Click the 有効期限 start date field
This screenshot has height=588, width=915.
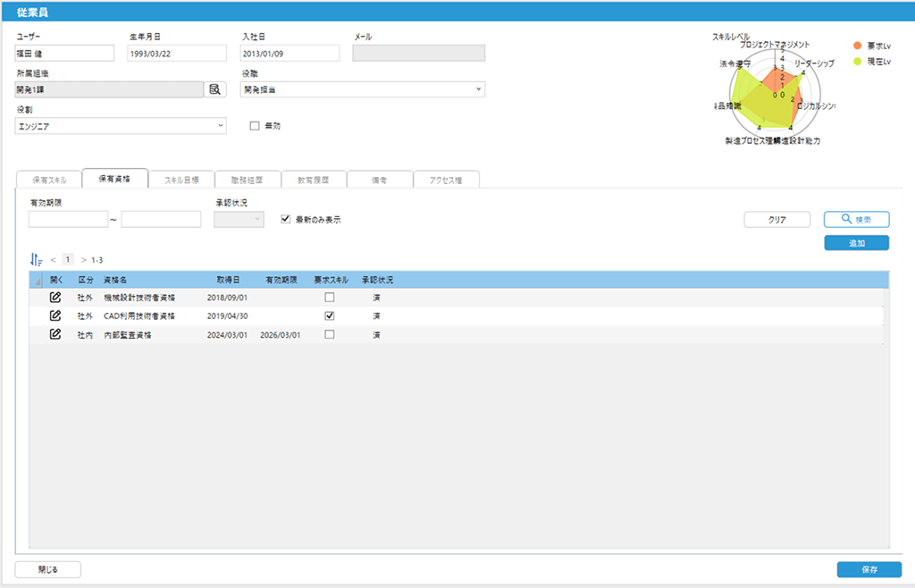point(69,219)
